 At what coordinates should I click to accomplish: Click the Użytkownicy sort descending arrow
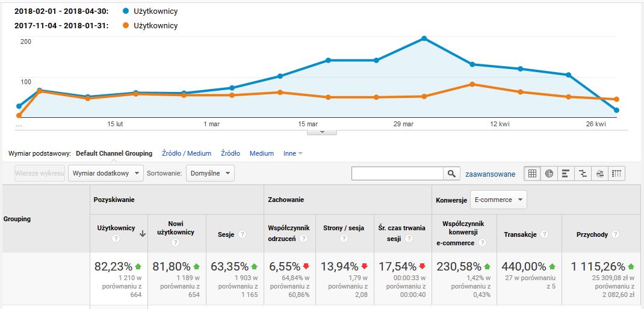(x=143, y=233)
